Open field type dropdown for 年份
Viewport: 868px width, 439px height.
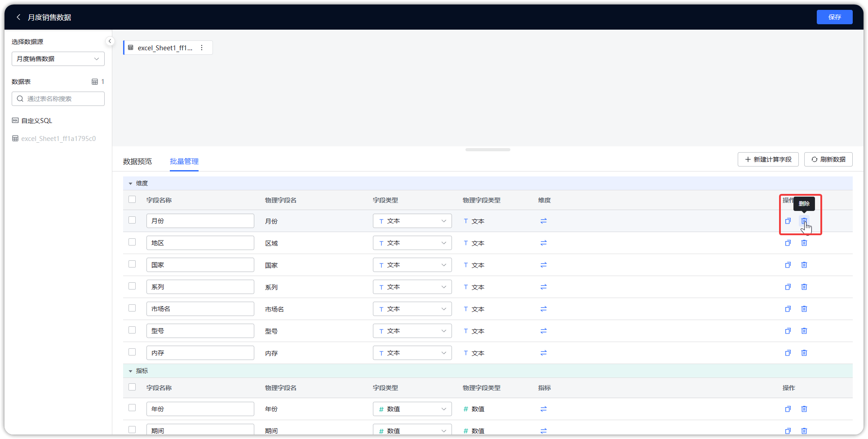click(412, 409)
